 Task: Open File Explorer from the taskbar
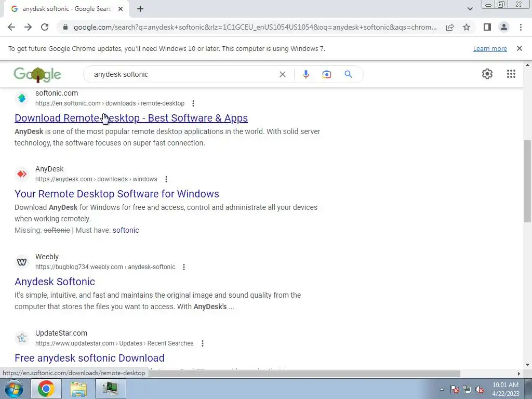[78, 389]
